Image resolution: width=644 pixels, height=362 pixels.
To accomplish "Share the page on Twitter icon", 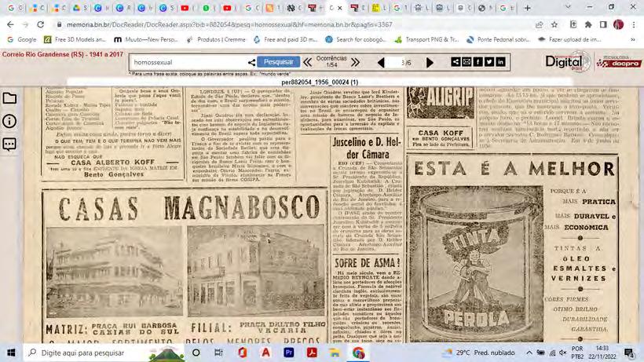I will 489,62.
